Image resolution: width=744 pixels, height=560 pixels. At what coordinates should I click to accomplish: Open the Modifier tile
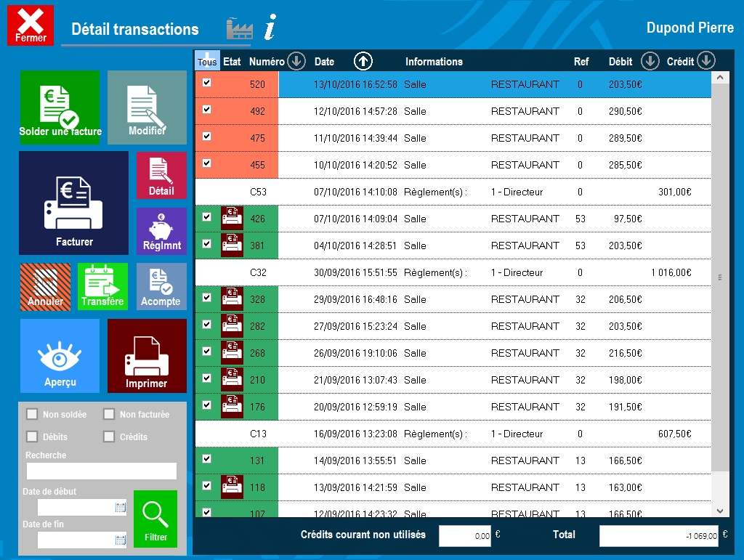[x=147, y=107]
